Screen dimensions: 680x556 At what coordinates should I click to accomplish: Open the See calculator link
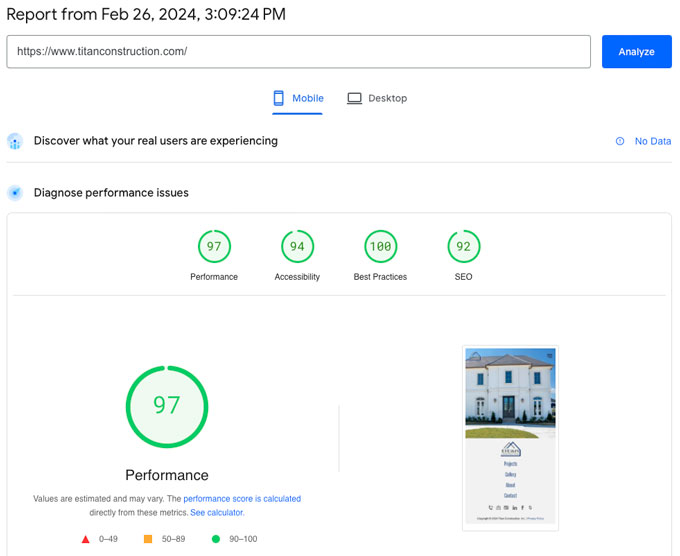click(x=217, y=513)
